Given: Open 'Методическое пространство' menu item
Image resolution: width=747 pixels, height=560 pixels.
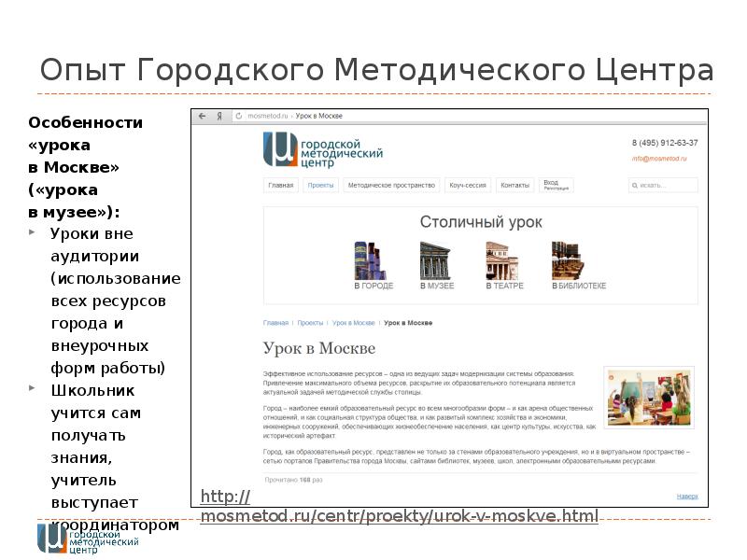Looking at the screenshot, I should [391, 186].
